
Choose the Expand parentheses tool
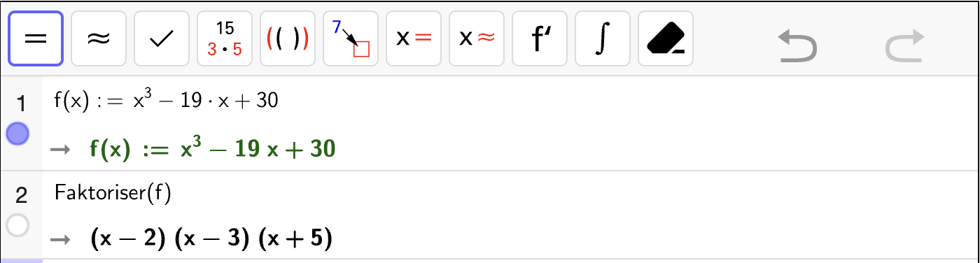(x=288, y=38)
